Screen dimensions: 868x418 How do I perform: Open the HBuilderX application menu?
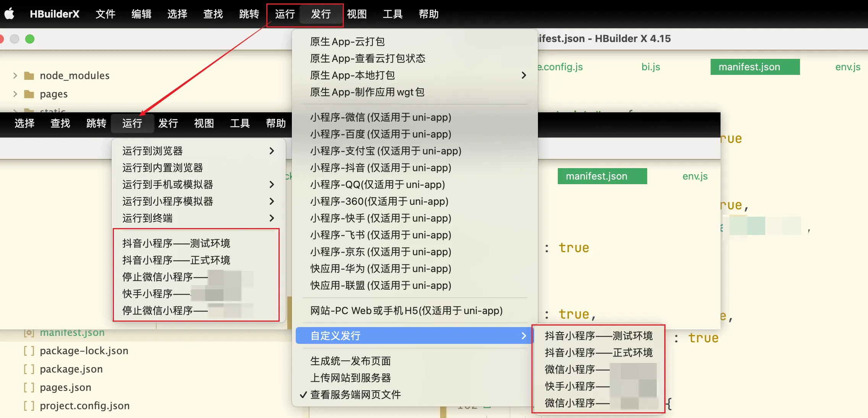click(55, 14)
